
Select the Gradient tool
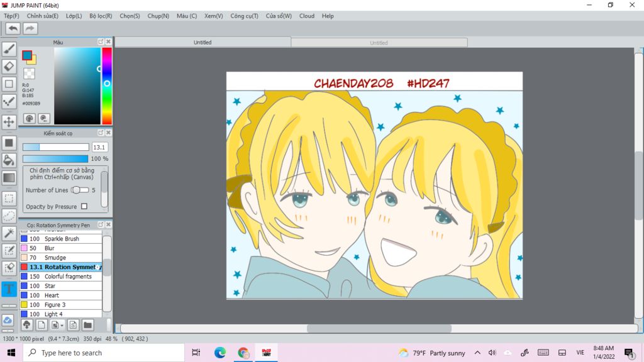pos(9,178)
